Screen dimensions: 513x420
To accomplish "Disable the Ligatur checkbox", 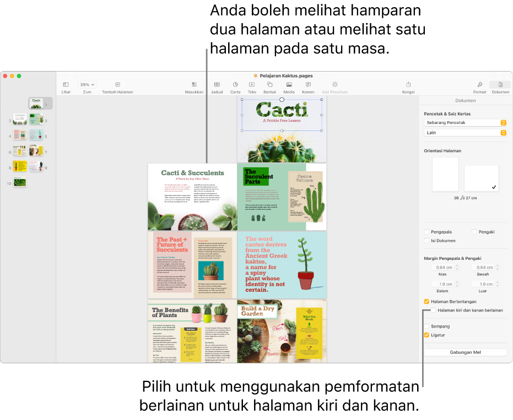I will pyautogui.click(x=426, y=335).
